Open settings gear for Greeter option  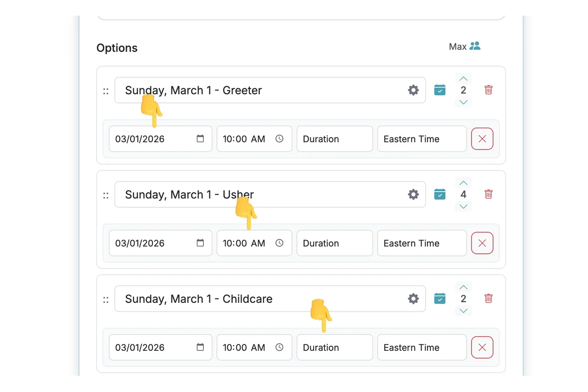(x=414, y=90)
